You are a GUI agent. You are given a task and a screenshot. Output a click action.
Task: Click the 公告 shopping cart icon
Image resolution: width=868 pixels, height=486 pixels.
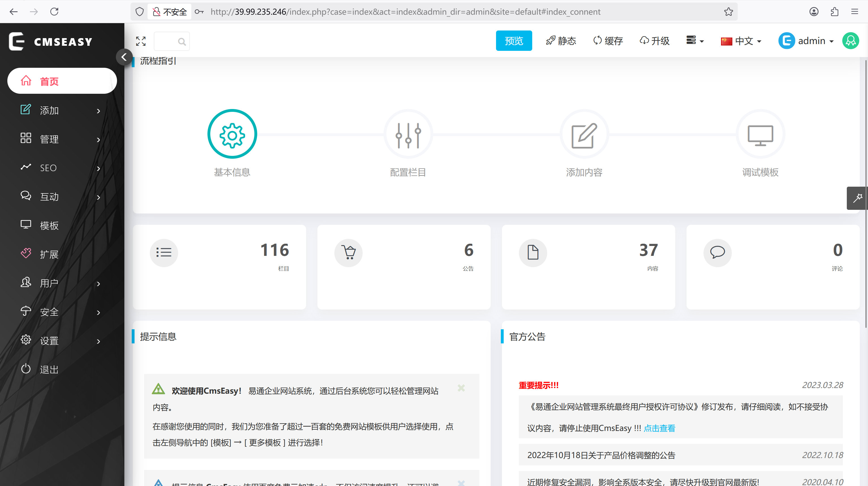(349, 252)
